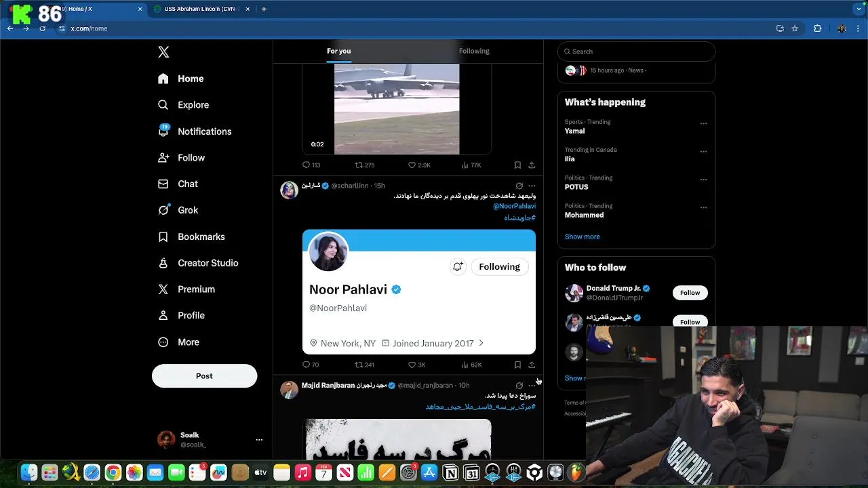The width and height of the screenshot is (868, 488).
Task: Share the Noor Pahlavi post
Action: 532,365
